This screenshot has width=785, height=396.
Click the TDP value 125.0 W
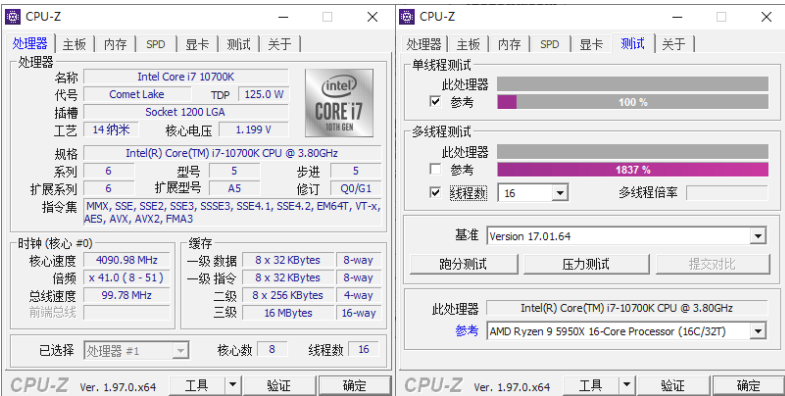(264, 94)
